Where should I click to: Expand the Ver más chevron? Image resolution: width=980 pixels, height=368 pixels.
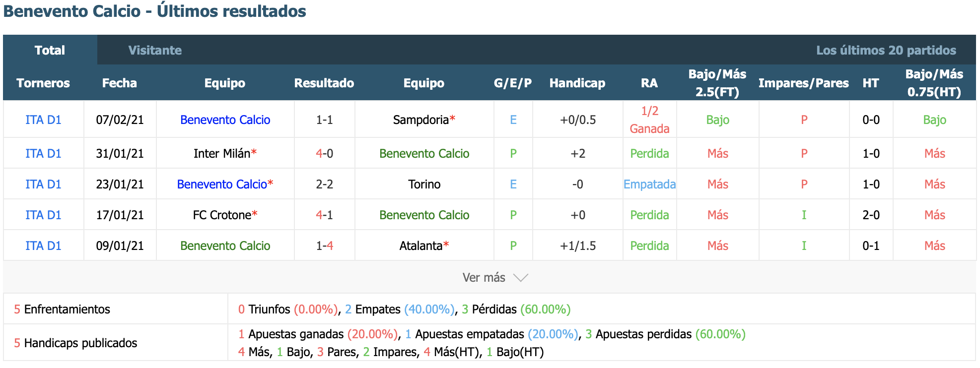tap(520, 278)
